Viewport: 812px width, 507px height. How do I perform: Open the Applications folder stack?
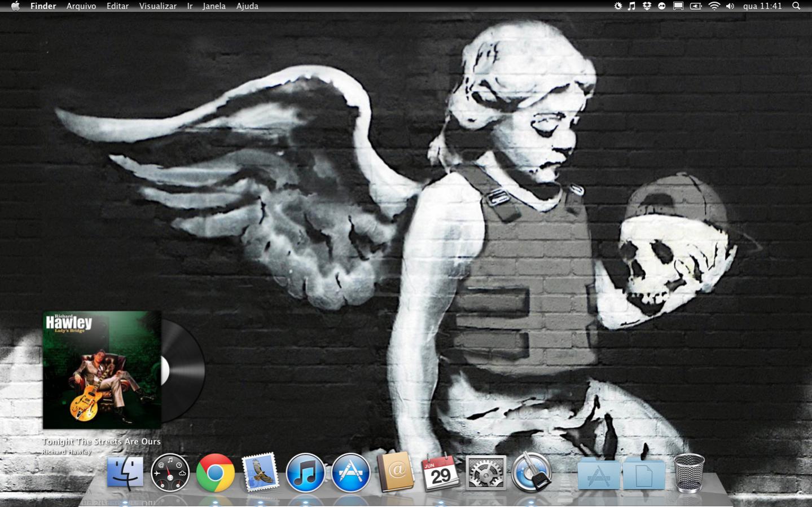coord(599,474)
